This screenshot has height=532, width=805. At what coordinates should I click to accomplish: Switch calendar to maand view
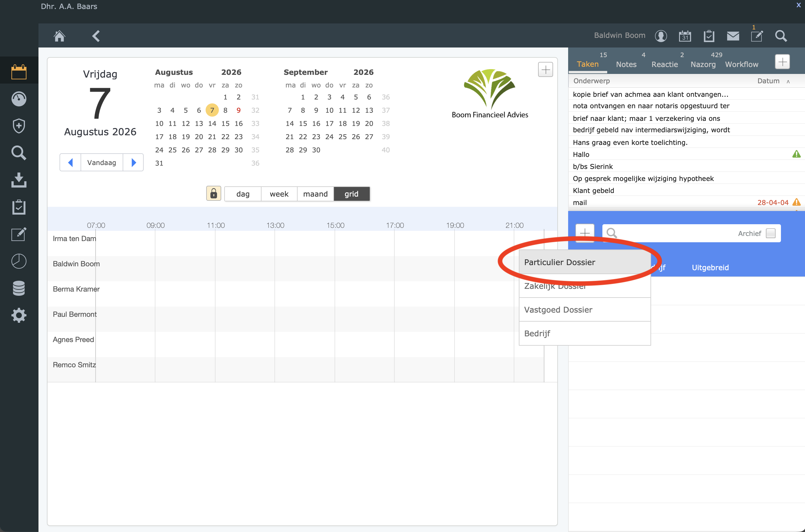[x=316, y=194]
